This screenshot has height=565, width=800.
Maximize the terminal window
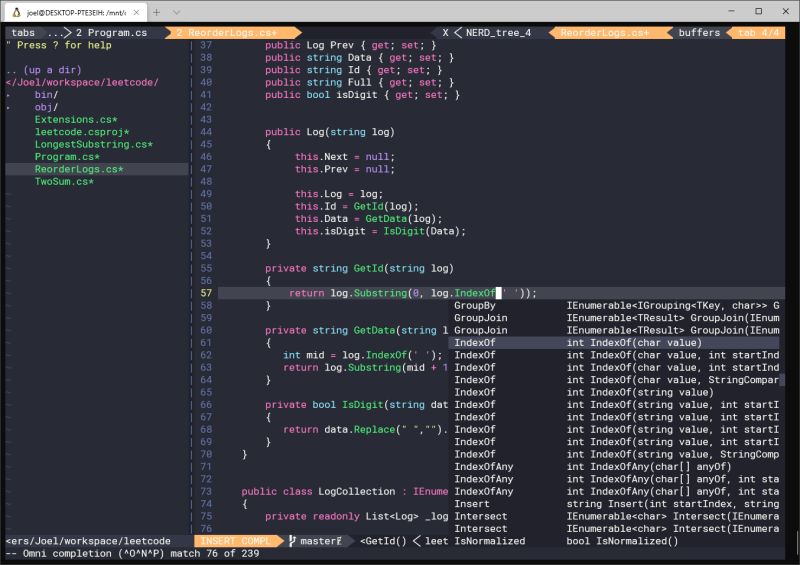[x=759, y=11]
